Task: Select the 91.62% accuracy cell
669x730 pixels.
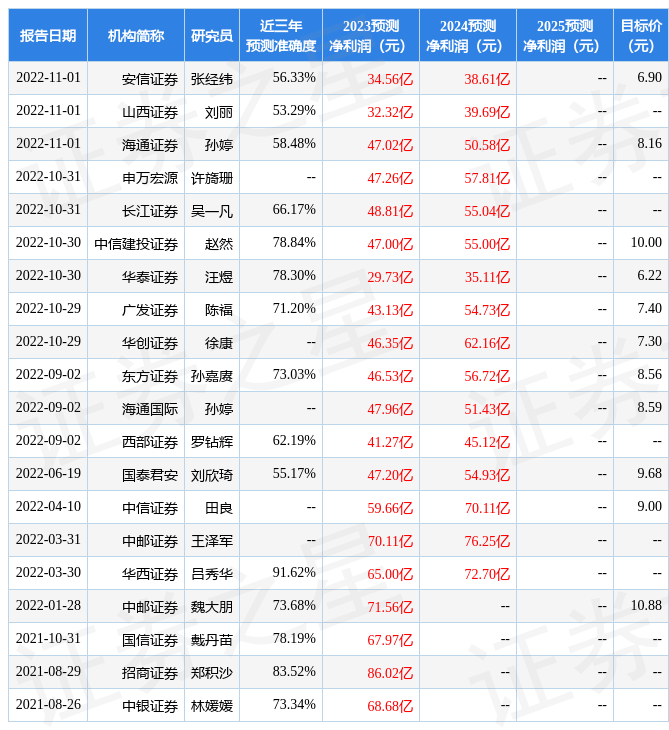Action: (x=294, y=573)
